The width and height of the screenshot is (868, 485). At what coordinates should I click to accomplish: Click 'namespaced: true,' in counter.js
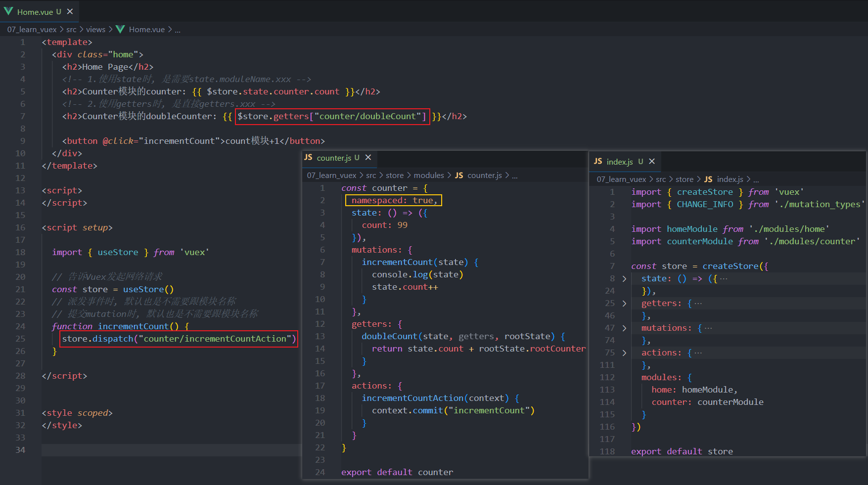click(x=395, y=200)
